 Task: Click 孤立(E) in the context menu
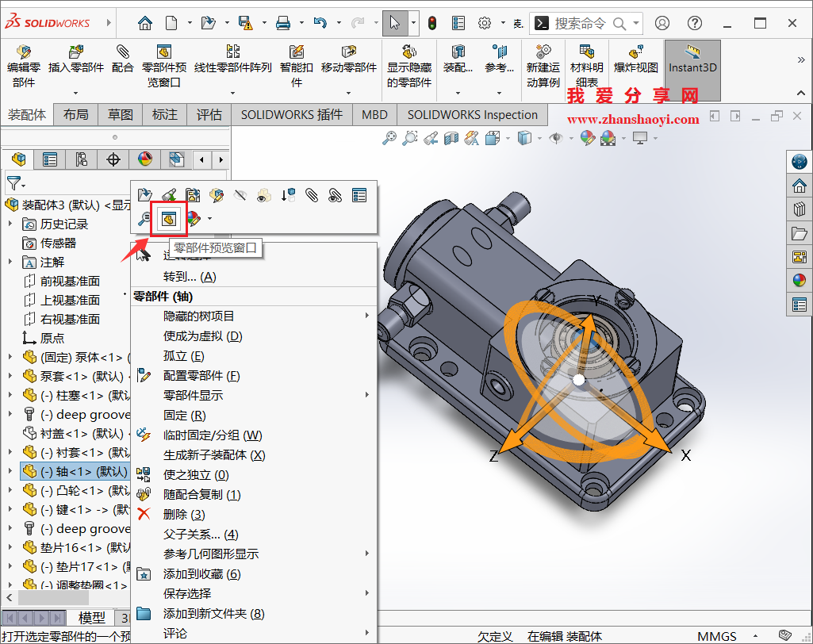coord(180,355)
